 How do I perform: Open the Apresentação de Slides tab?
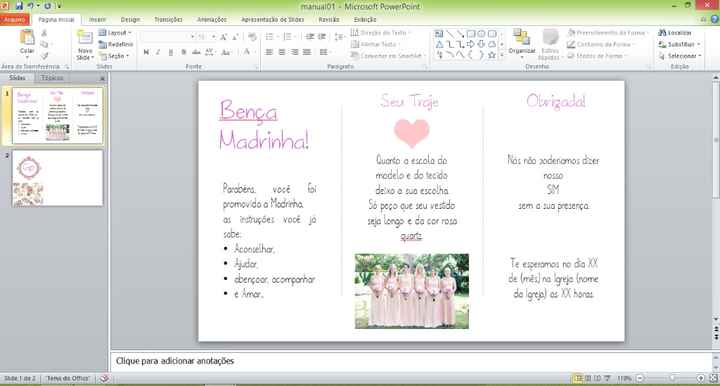273,20
